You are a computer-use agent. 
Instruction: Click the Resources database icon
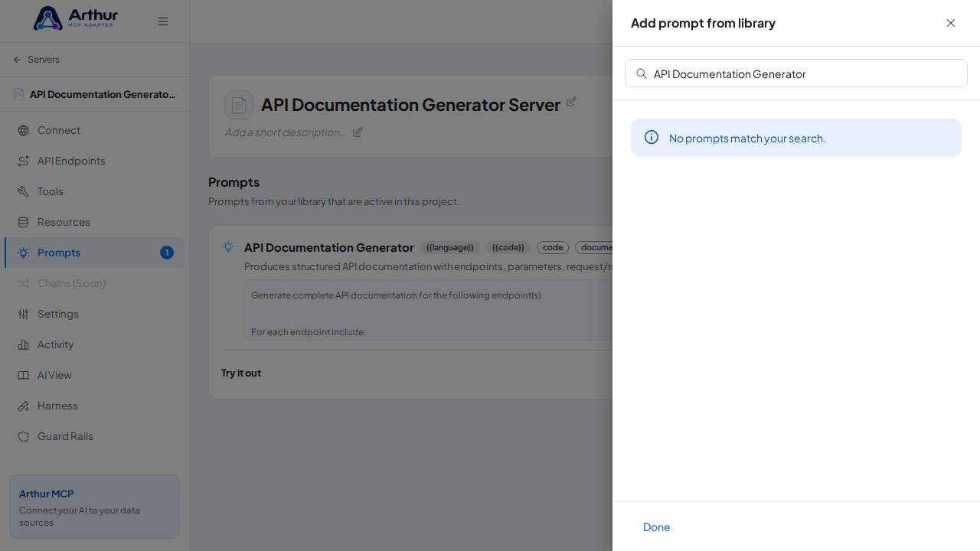pyautogui.click(x=24, y=222)
